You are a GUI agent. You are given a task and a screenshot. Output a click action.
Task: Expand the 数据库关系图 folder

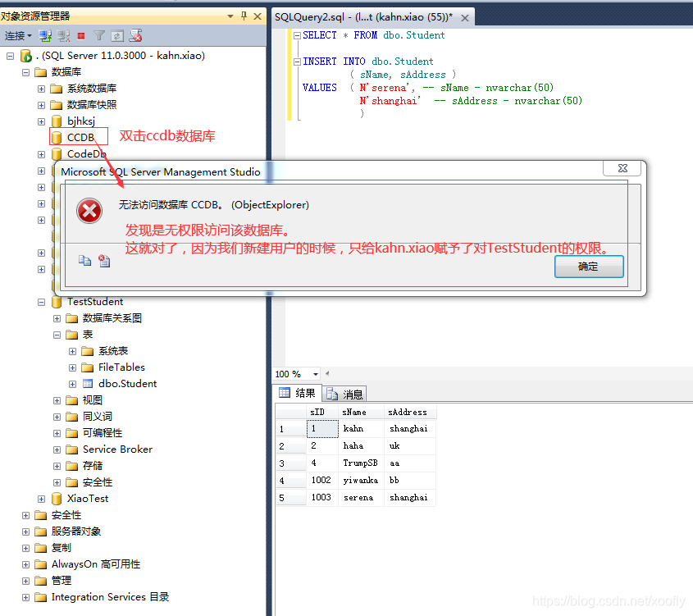[x=57, y=318]
